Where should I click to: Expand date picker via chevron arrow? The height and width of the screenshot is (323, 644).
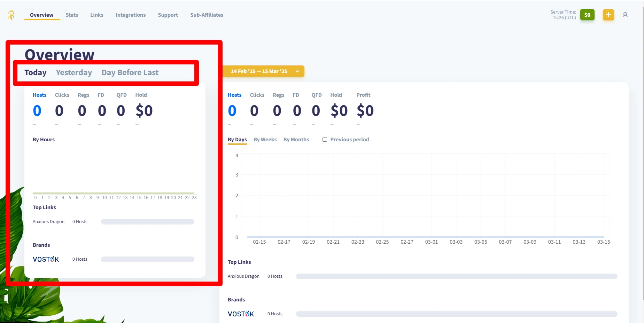[x=297, y=71]
